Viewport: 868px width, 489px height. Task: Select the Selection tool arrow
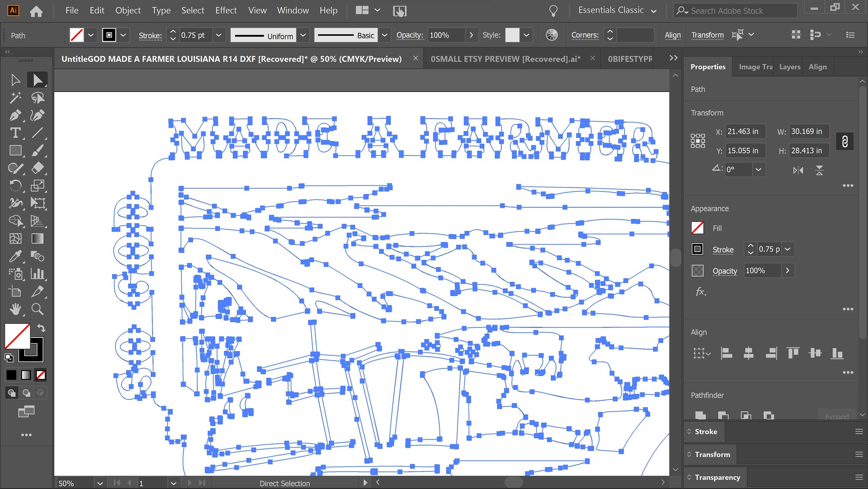click(15, 80)
